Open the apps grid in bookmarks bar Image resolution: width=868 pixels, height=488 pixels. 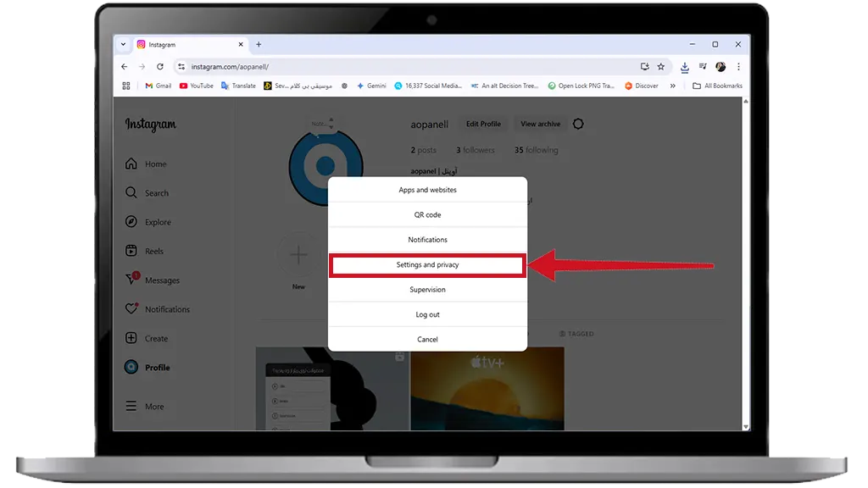[x=126, y=86]
